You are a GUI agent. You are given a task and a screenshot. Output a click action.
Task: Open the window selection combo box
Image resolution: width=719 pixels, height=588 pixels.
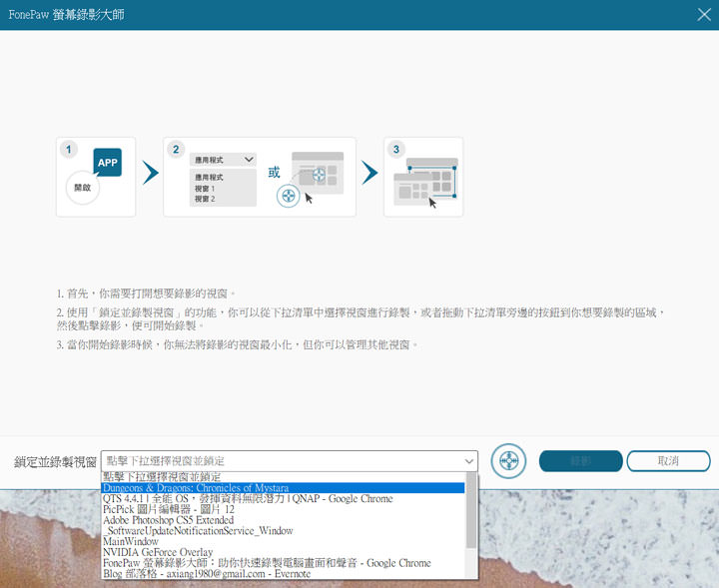290,461
